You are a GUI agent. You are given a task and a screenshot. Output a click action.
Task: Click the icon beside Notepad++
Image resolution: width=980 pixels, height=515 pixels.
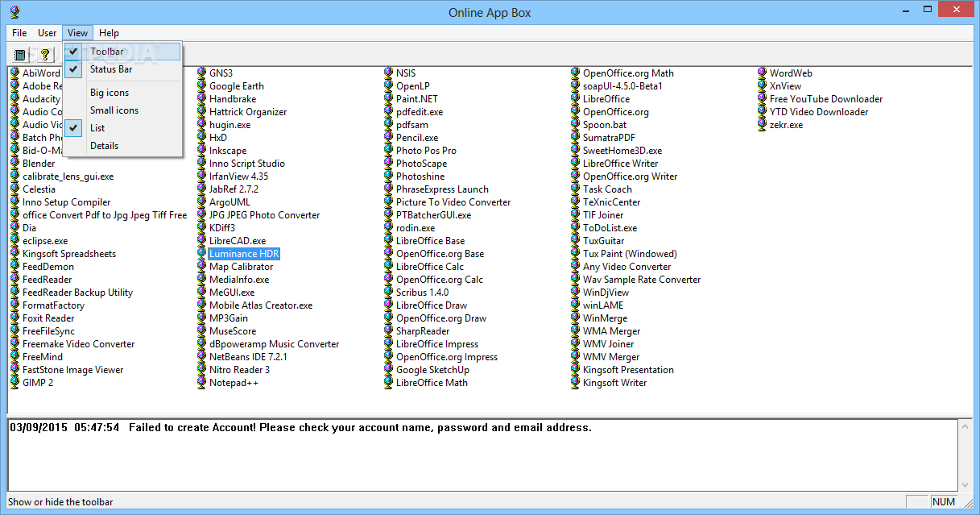point(202,383)
